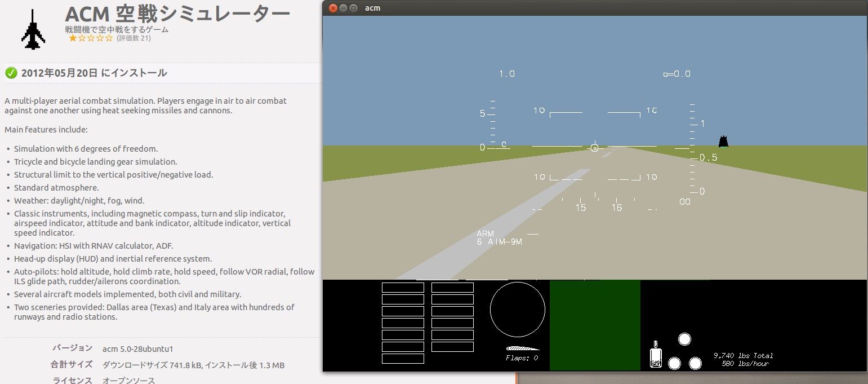Click heading tape value '16'
This screenshot has width=868, height=384.
pos(617,208)
